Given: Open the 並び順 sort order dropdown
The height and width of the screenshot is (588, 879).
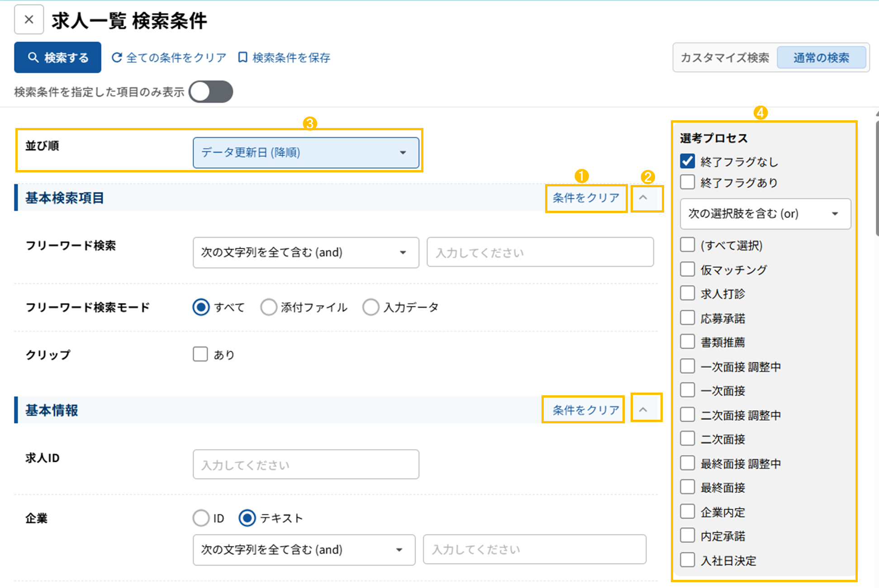Looking at the screenshot, I should point(305,152).
